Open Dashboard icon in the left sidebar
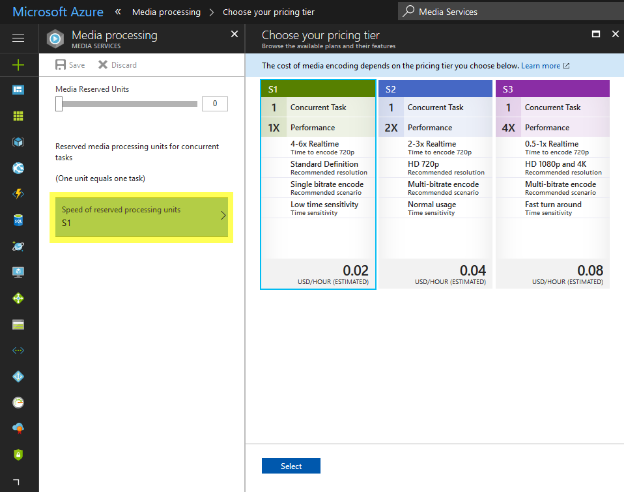The image size is (624, 492). click(18, 90)
